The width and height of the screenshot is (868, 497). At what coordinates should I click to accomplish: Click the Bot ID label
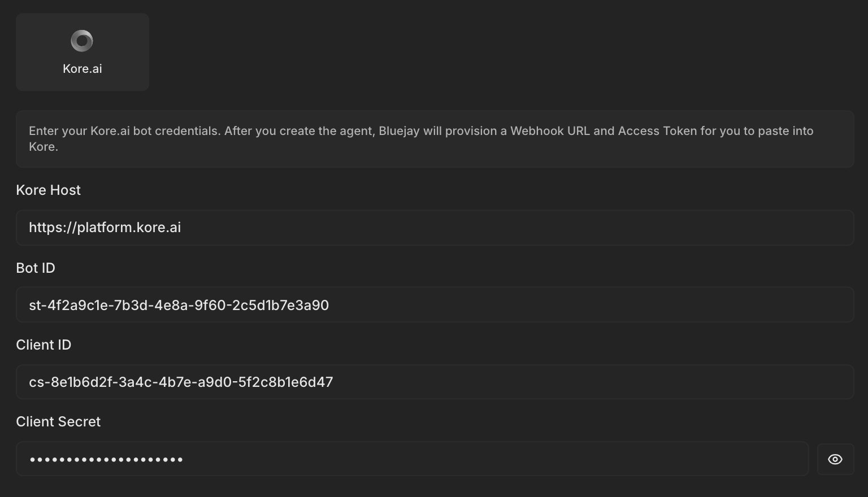pos(36,268)
